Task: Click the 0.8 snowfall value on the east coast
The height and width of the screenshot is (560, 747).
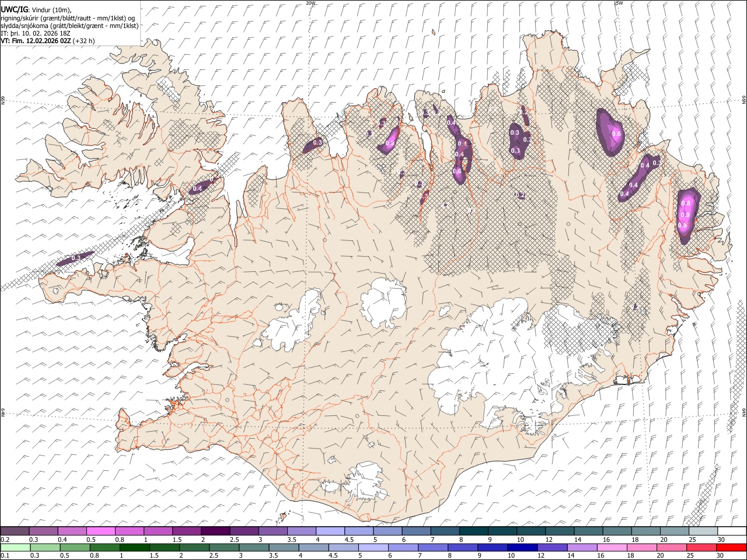Action: (x=686, y=203)
